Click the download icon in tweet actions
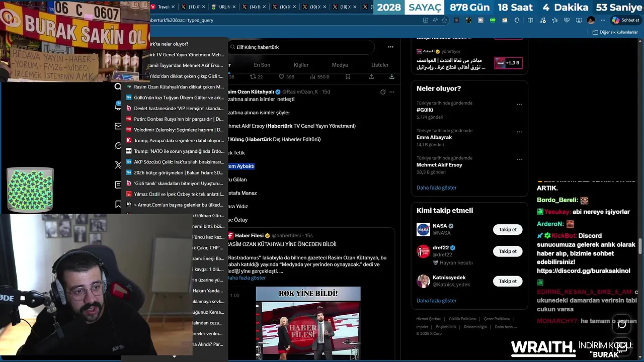Screen dimensions: 644x362 [x=391, y=77]
